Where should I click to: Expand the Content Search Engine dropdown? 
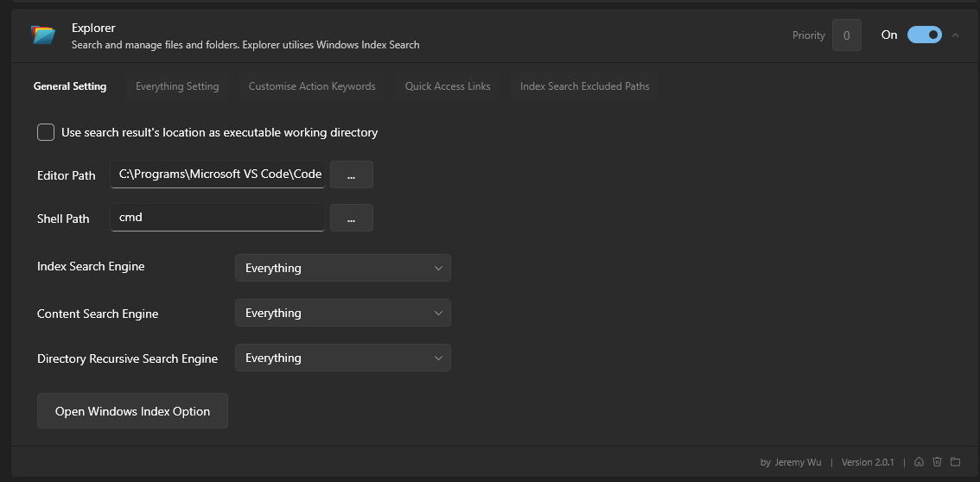342,313
